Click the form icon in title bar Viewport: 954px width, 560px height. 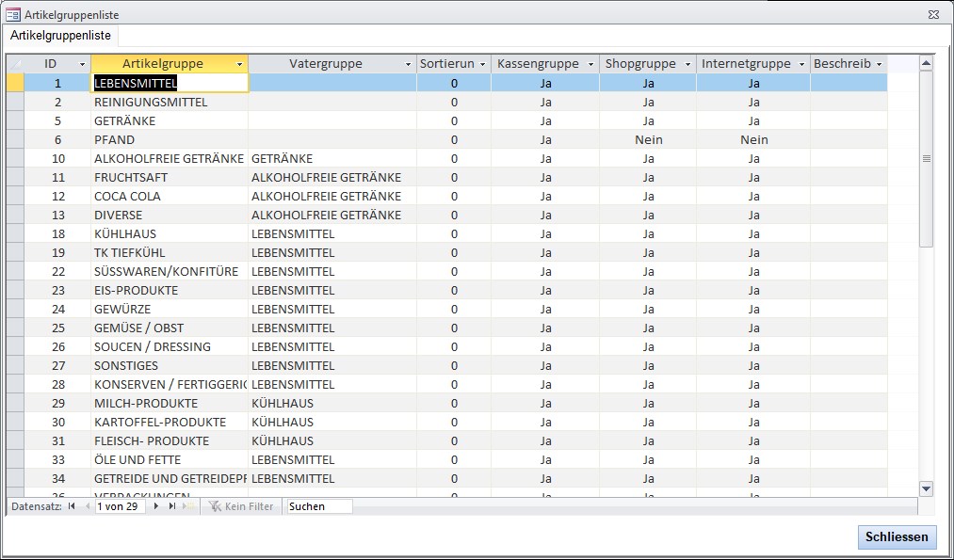[13, 15]
